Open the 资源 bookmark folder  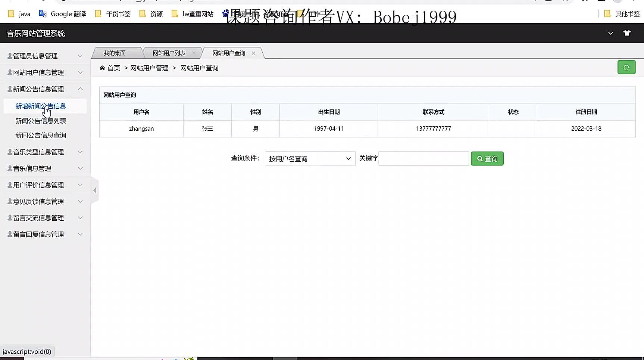(151, 14)
